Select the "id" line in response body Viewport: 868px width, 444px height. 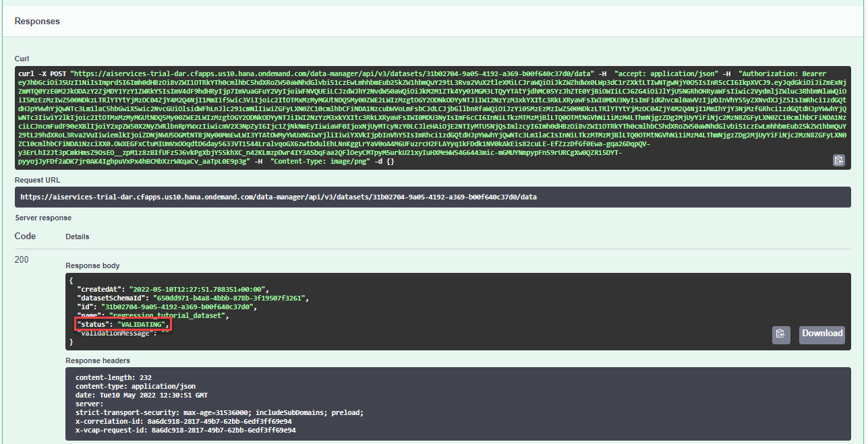tap(166, 307)
